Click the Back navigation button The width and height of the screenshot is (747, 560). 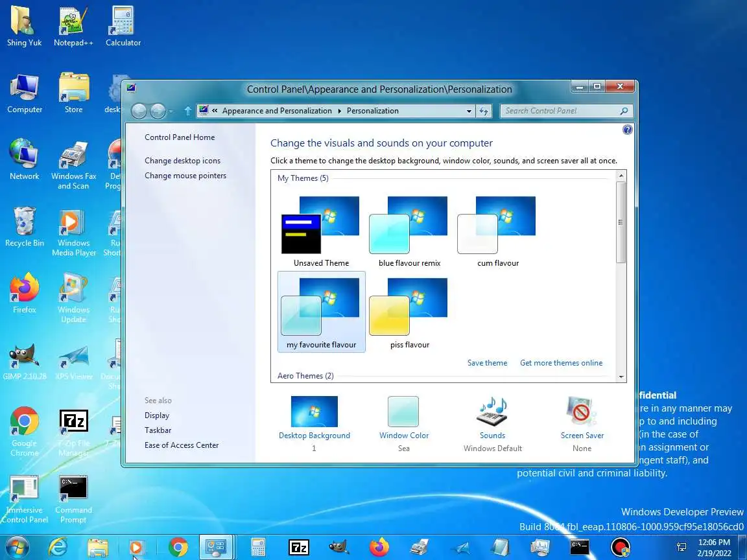coord(139,111)
